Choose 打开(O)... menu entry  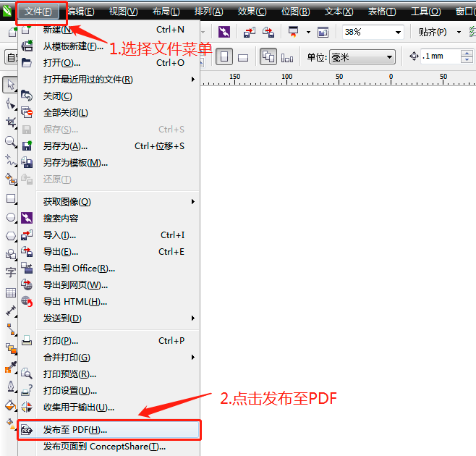click(109, 62)
